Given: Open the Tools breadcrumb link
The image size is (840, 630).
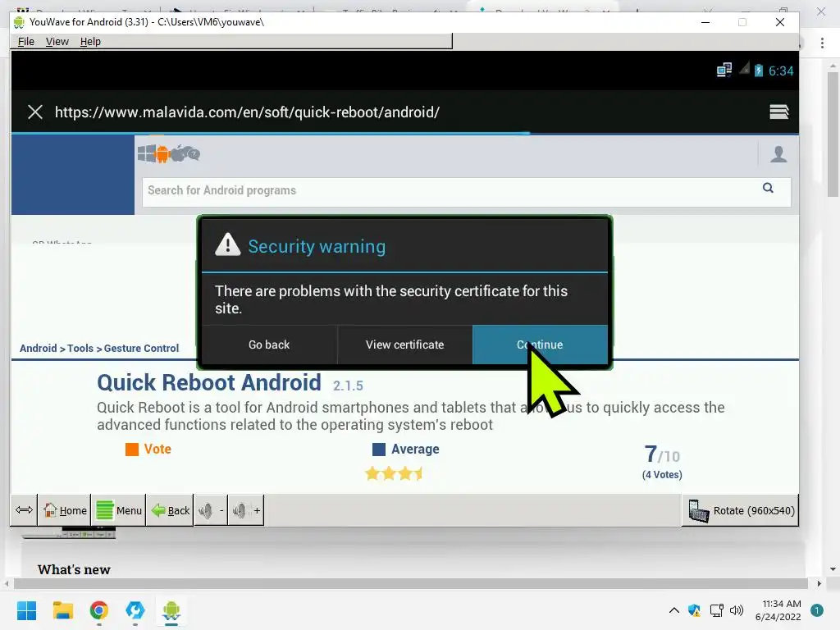Looking at the screenshot, I should point(80,348).
